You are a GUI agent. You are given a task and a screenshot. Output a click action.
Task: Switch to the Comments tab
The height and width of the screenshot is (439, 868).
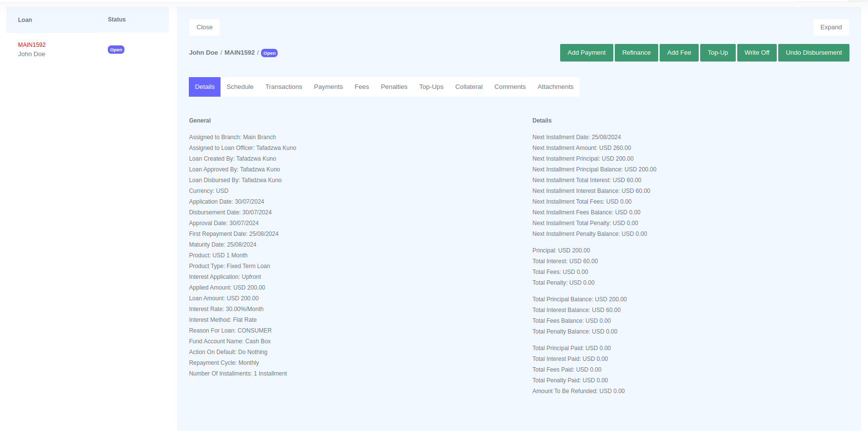pos(509,87)
